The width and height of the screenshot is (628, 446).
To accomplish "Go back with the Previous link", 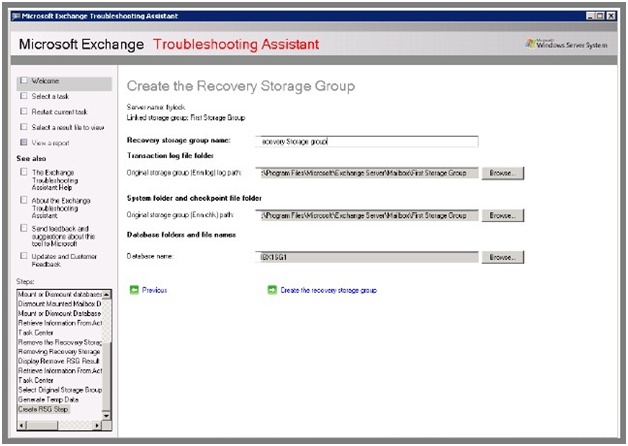I will (x=155, y=290).
